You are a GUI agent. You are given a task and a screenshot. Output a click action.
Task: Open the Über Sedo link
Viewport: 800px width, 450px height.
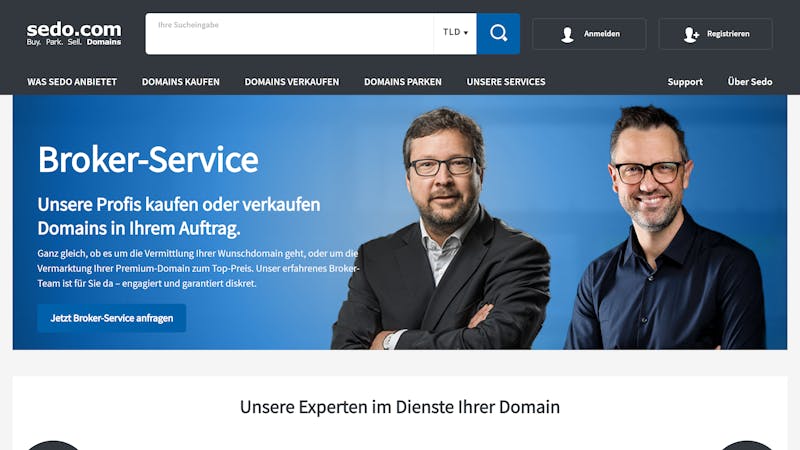750,82
